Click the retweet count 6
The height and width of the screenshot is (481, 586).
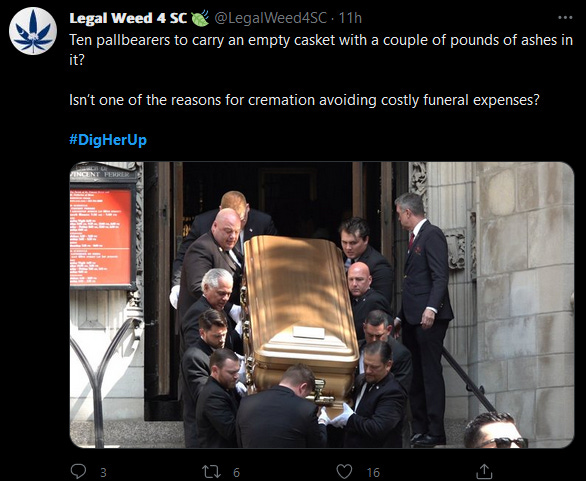pyautogui.click(x=236, y=472)
